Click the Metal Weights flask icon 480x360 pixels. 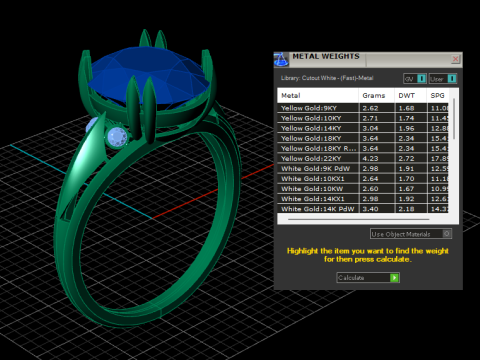(x=281, y=60)
